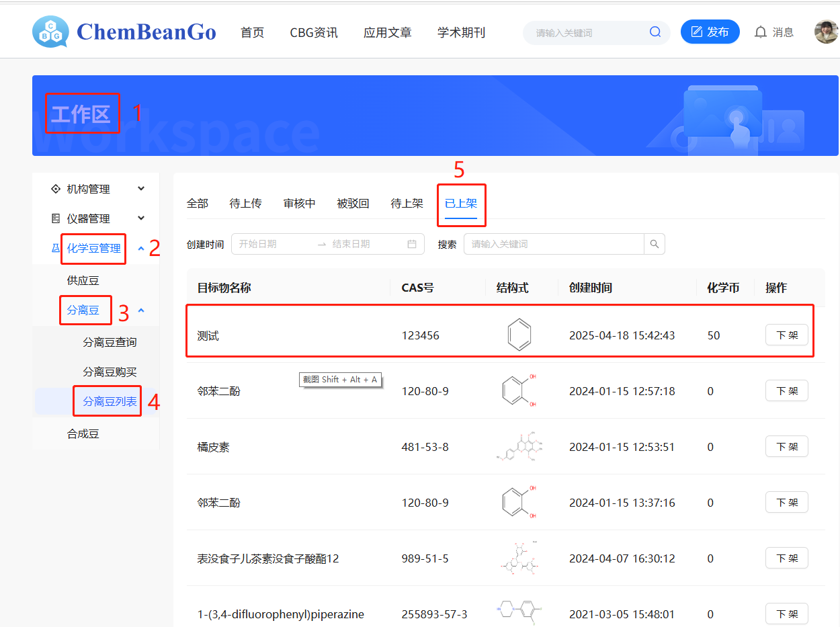Click the search magnifier in top bar
This screenshot has width=840, height=627.
[655, 32]
